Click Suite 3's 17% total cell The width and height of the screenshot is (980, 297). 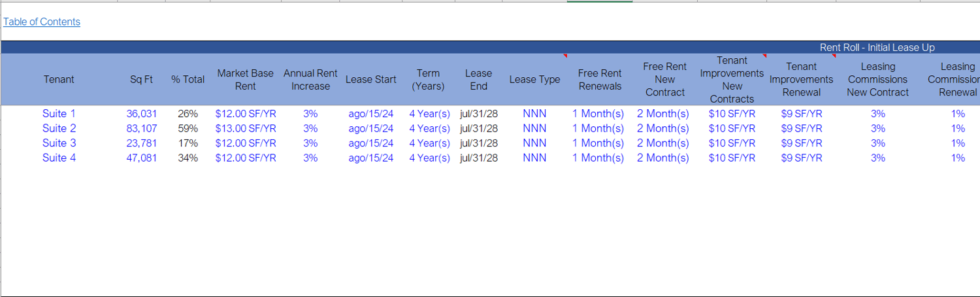tap(188, 143)
